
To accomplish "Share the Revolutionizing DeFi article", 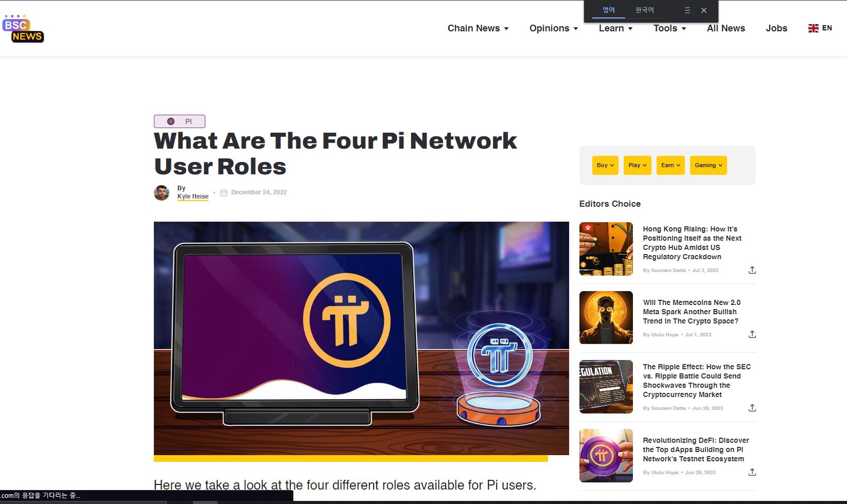I will [x=752, y=472].
